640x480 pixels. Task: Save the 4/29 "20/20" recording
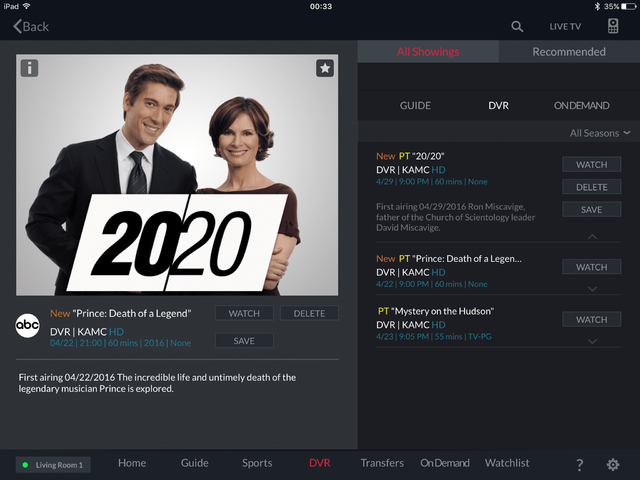[x=591, y=209]
